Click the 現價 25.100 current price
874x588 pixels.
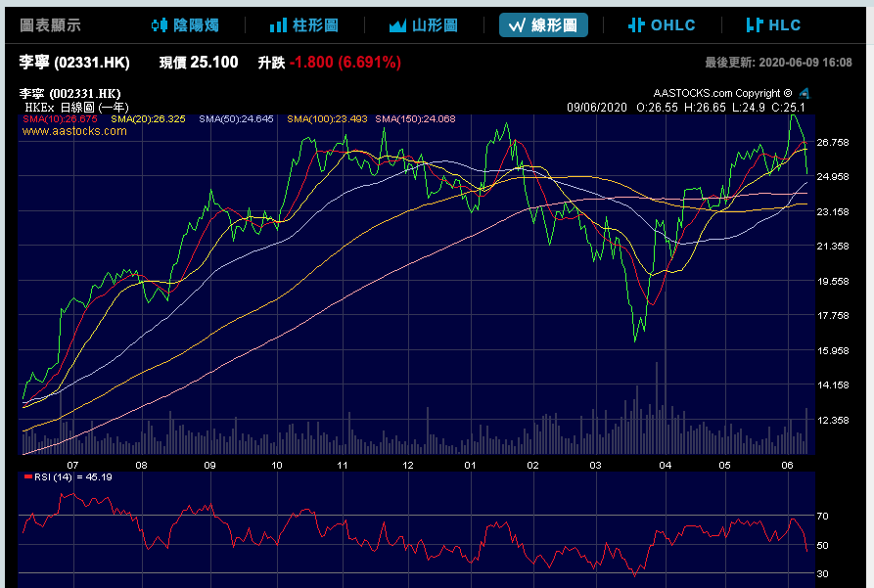pyautogui.click(x=199, y=62)
